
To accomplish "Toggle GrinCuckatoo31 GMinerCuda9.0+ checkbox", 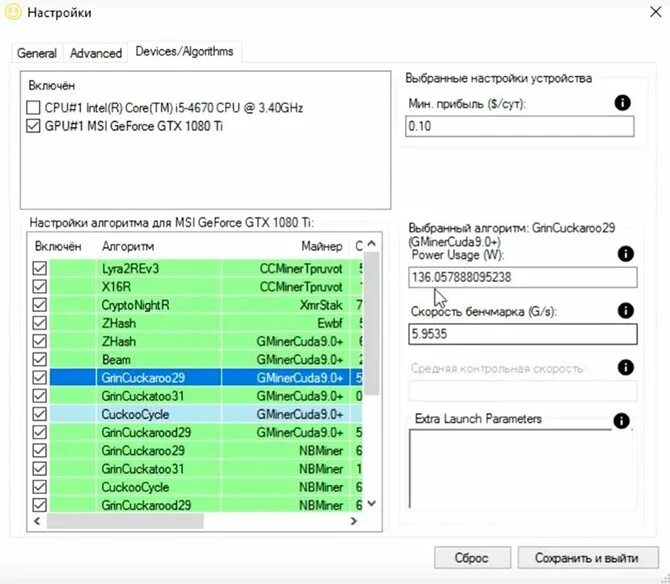I will (x=40, y=396).
